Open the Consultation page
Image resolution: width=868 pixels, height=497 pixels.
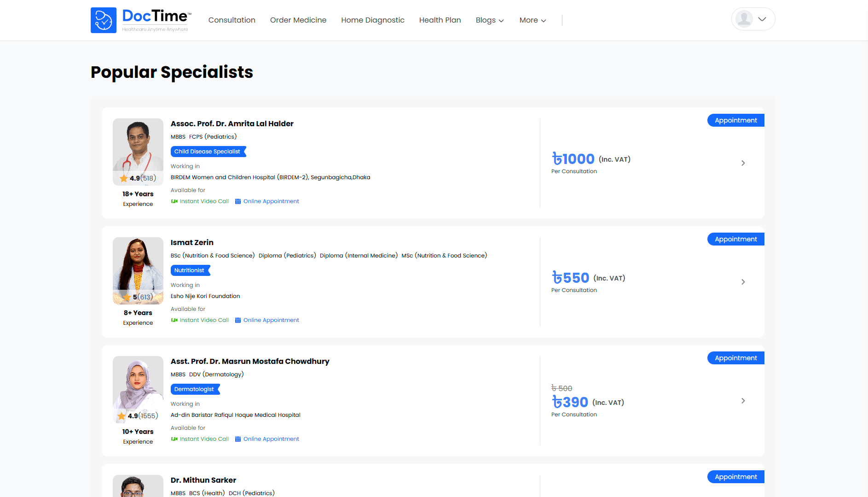[x=231, y=20]
